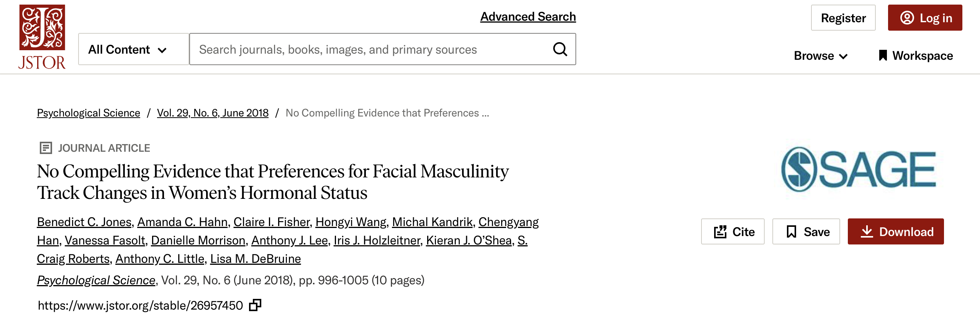The height and width of the screenshot is (328, 980).
Task: Cite this article
Action: (733, 231)
